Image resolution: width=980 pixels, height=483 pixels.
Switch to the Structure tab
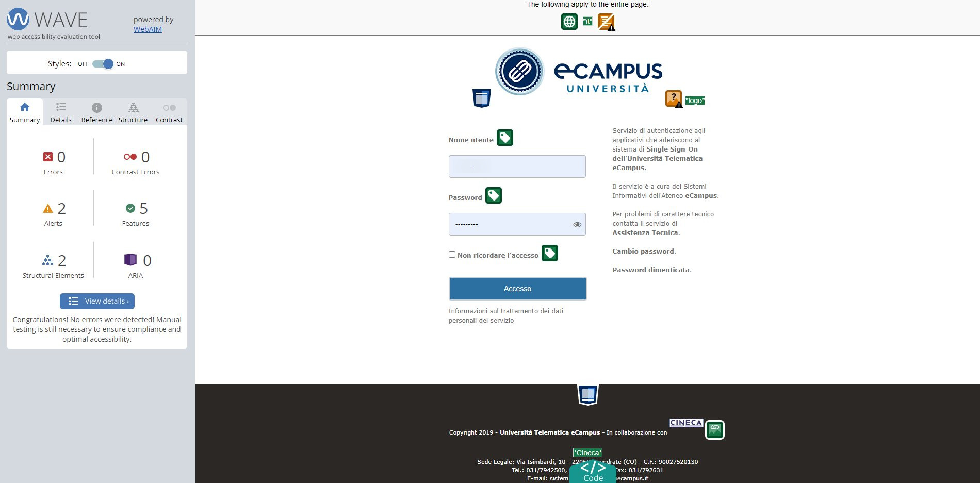coord(133,112)
